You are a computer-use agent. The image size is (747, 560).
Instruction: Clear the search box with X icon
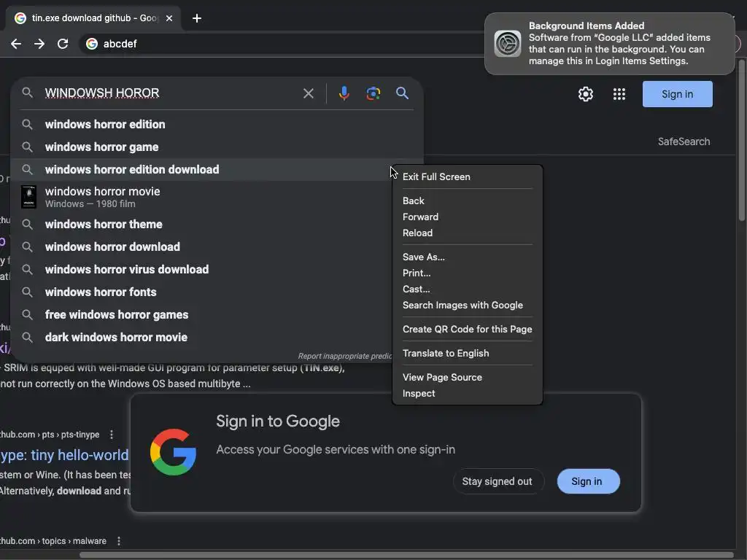(309, 93)
